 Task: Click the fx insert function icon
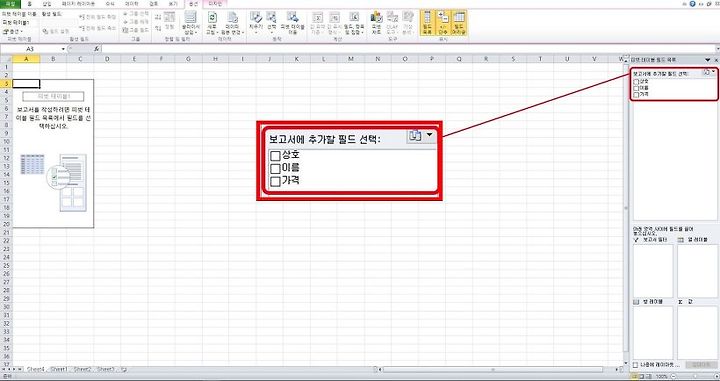tap(97, 49)
